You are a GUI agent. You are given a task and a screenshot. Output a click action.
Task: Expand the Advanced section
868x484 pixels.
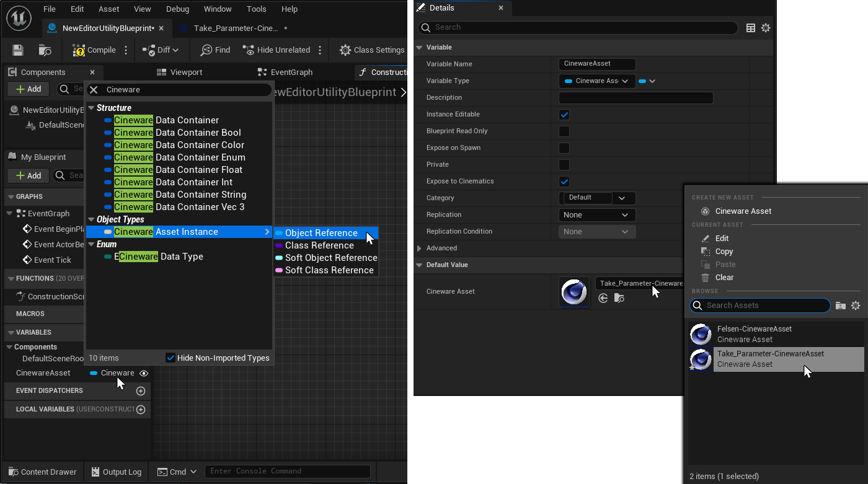click(x=420, y=249)
